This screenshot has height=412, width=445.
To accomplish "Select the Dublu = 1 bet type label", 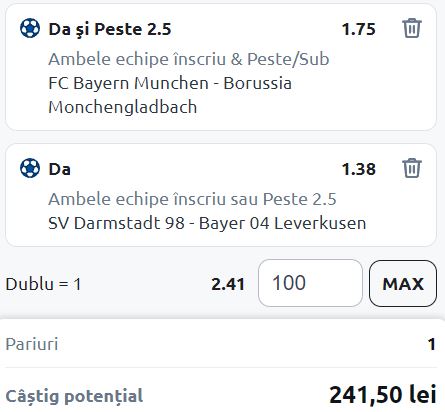I will 43,284.
